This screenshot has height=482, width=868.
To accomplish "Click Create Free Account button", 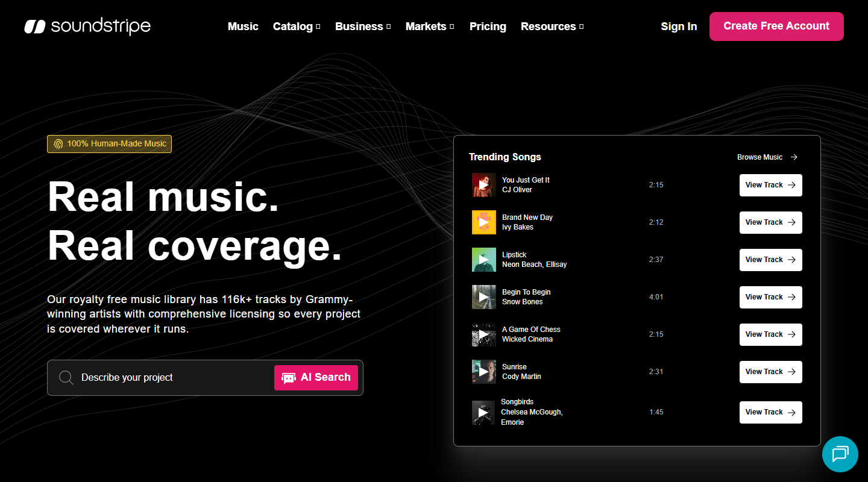I will coord(776,27).
